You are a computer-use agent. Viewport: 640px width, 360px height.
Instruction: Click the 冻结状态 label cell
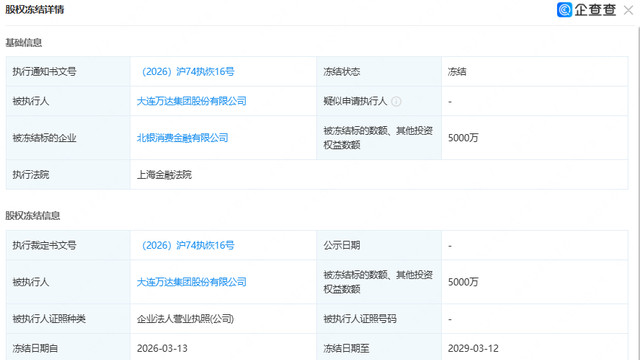(x=379, y=72)
